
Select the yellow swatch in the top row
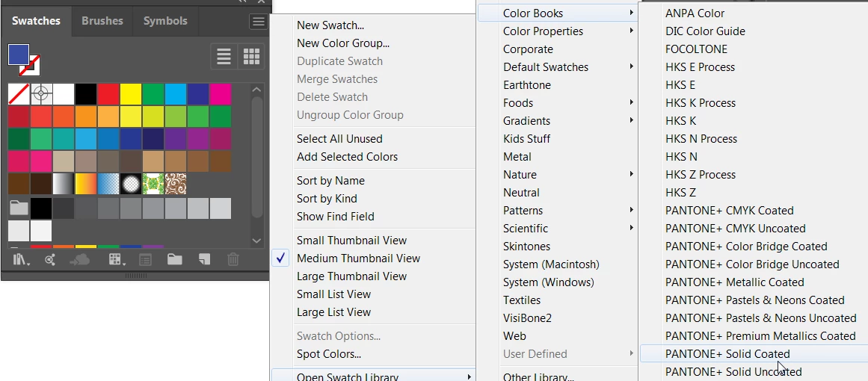131,94
